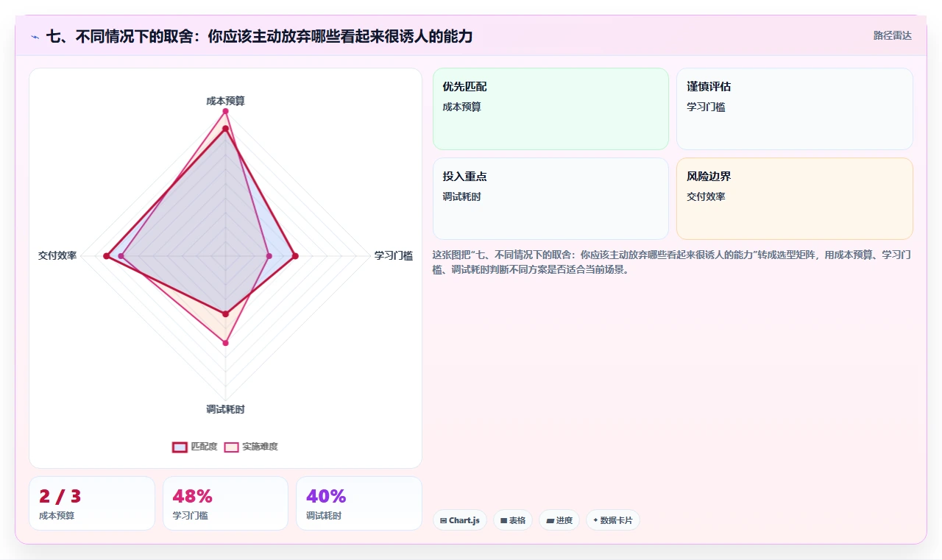
Task: Click the 进度 chip icon
Action: [x=550, y=520]
